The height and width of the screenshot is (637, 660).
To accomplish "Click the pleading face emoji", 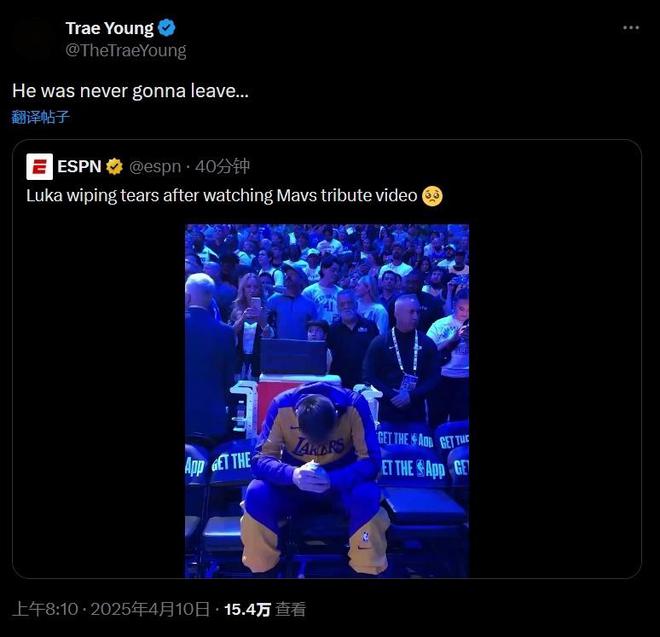I will point(432,196).
